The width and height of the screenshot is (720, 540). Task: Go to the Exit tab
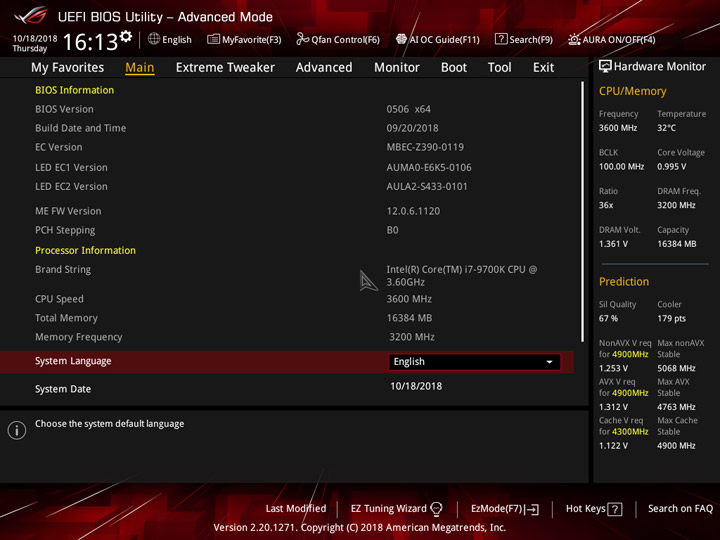543,68
